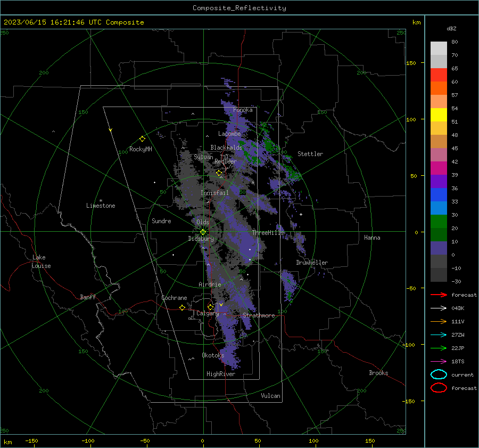Click the red forecast arrow in the legend
The width and height of the screenshot is (479, 448).
[439, 295]
